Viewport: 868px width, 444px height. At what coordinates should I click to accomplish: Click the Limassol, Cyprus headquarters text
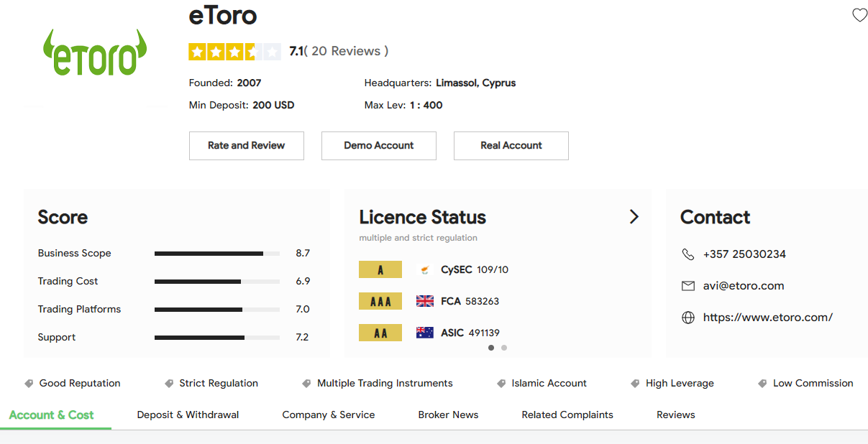coord(476,83)
